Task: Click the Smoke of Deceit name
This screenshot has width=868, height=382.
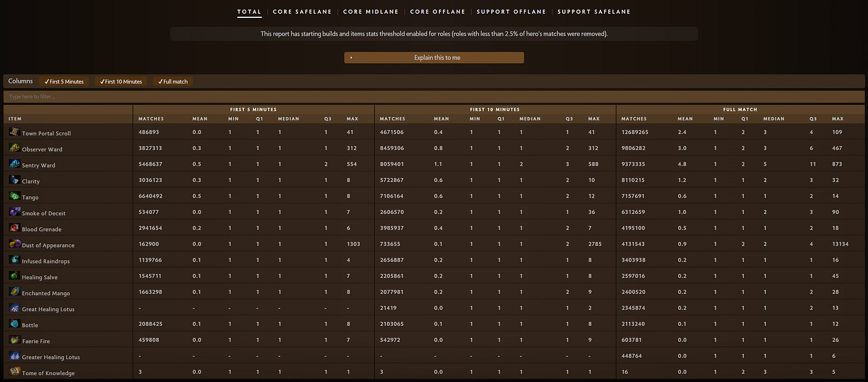Action: [44, 213]
